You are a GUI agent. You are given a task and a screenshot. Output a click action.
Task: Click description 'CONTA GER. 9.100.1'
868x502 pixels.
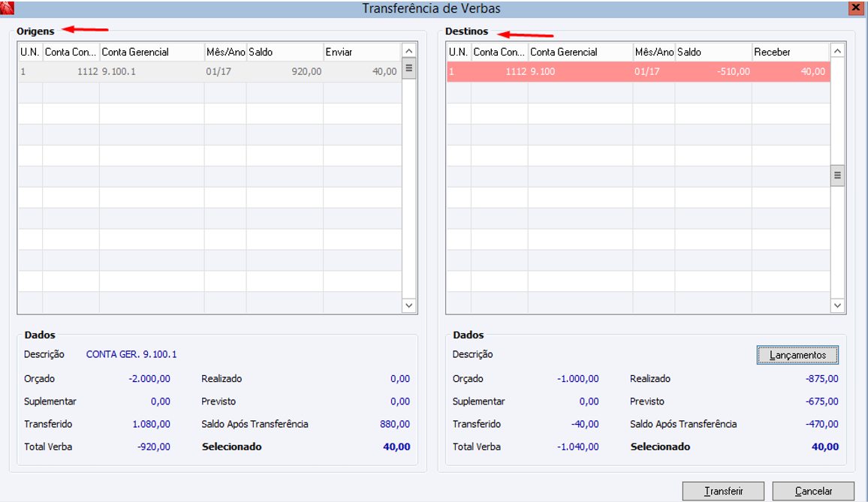coord(131,354)
